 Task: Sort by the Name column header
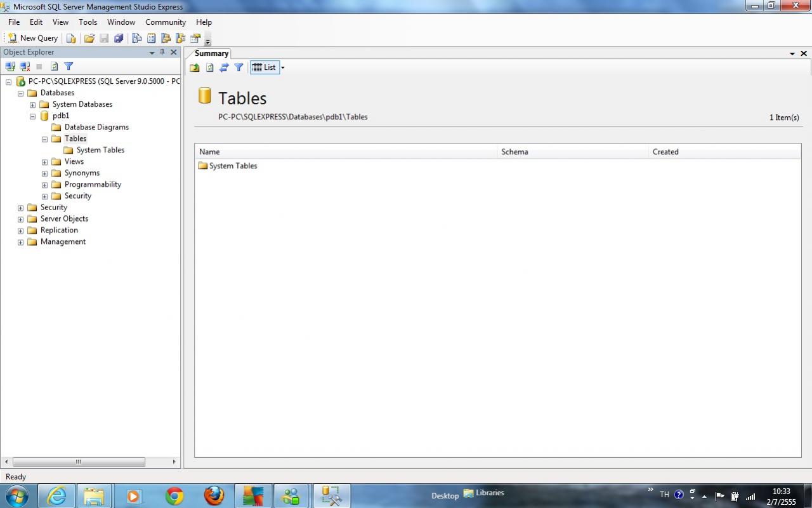pyautogui.click(x=346, y=152)
